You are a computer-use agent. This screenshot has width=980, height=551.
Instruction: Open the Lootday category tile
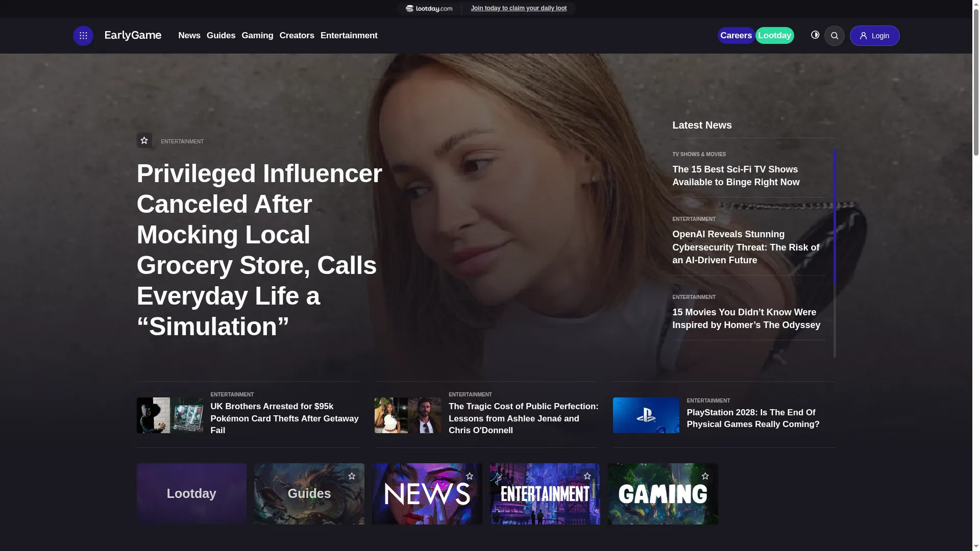[191, 494]
